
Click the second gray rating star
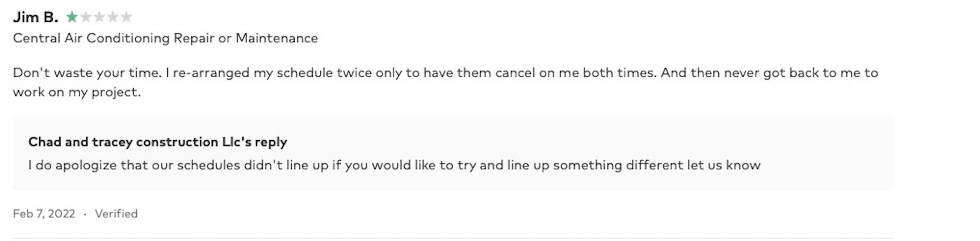pyautogui.click(x=86, y=17)
